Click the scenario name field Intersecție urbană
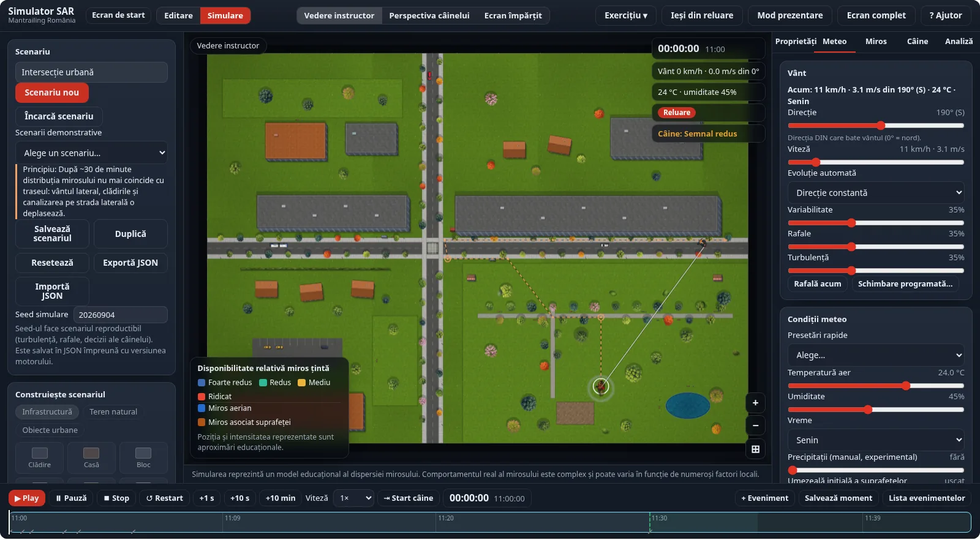 [91, 72]
